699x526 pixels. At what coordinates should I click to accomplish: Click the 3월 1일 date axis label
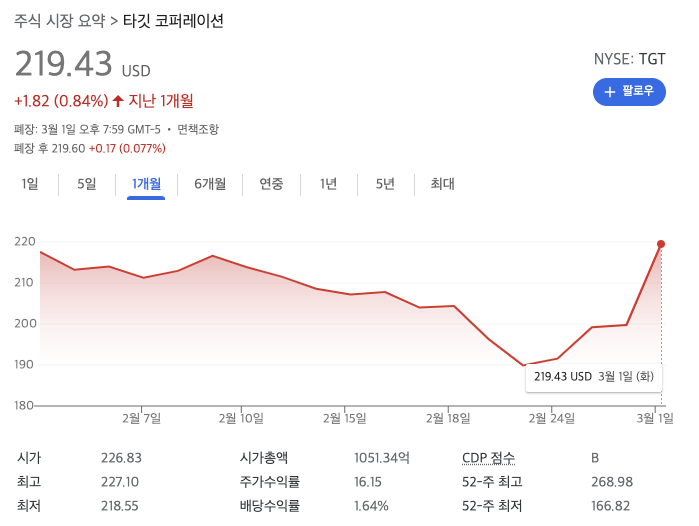coord(654,418)
